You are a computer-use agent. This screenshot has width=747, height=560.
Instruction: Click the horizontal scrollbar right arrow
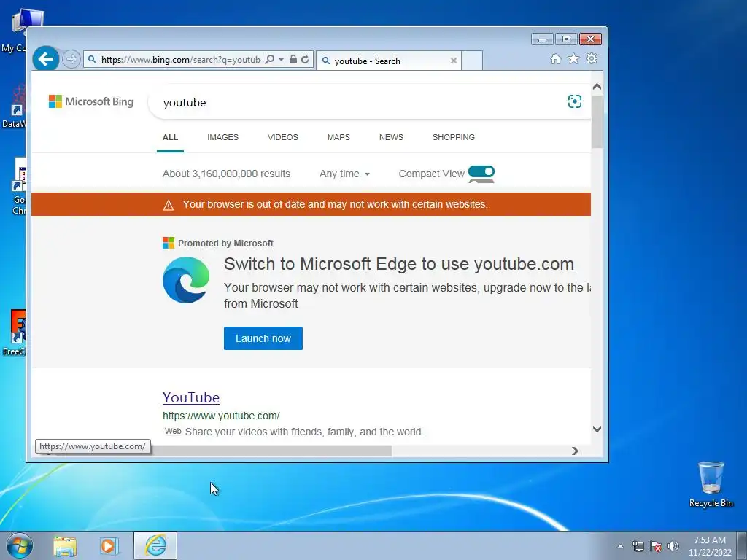pyautogui.click(x=575, y=451)
